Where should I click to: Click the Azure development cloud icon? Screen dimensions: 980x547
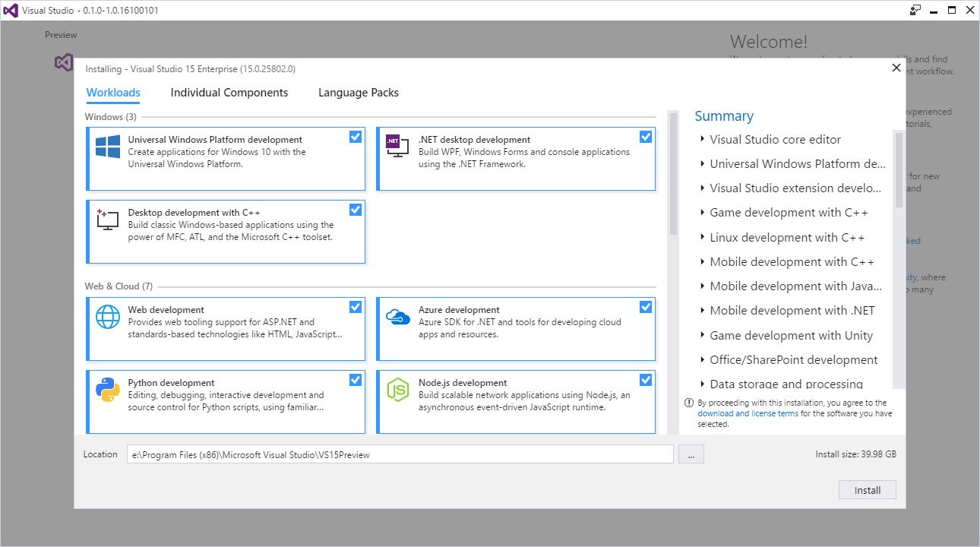click(397, 316)
